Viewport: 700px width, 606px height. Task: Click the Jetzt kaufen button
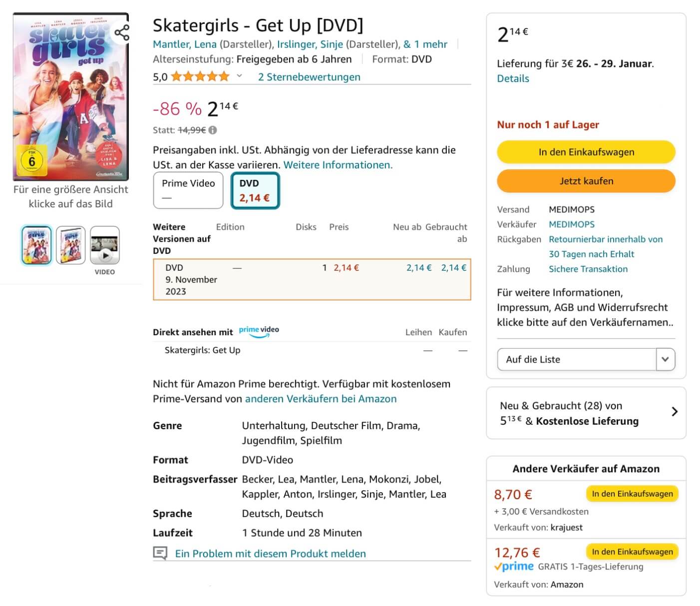click(x=586, y=181)
